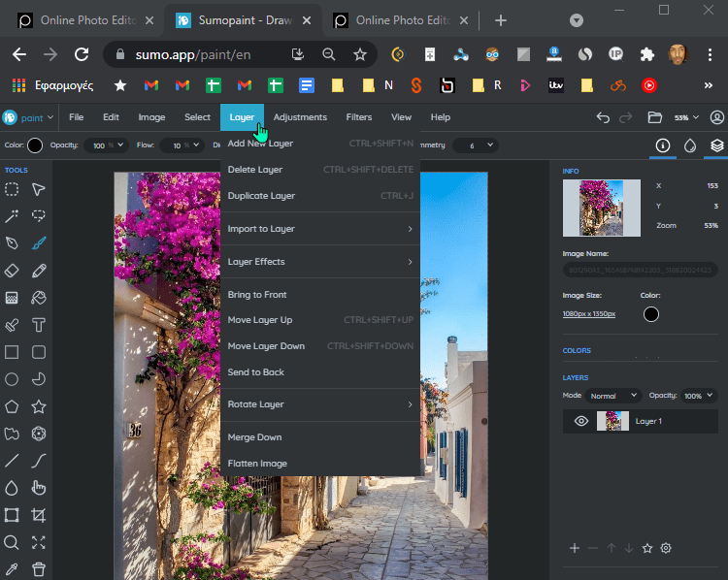
Task: Select the Star shape tool
Action: 39,406
